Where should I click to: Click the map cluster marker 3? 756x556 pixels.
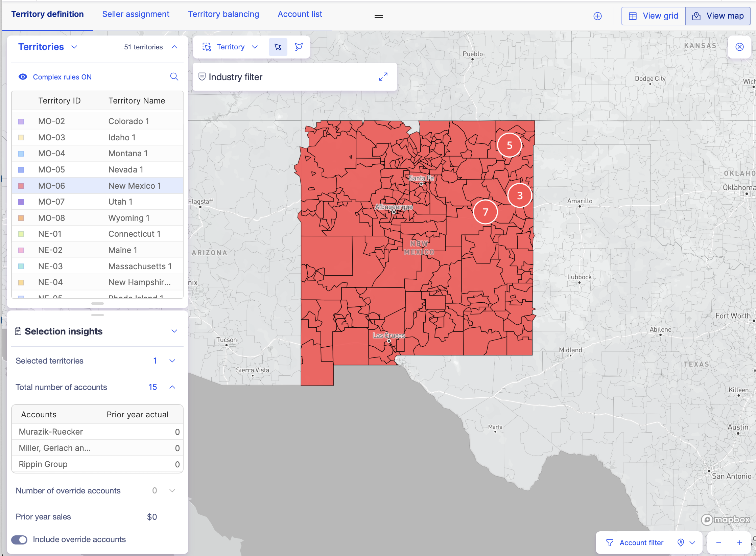click(520, 195)
